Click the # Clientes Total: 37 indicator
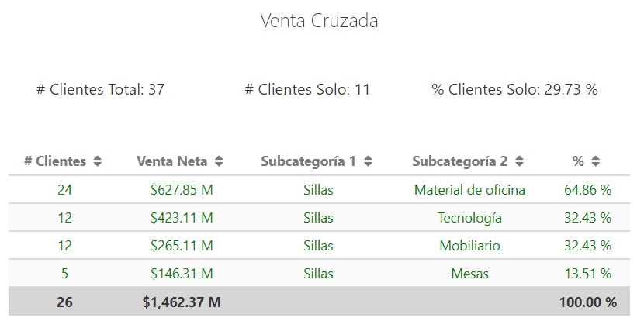The width and height of the screenshot is (644, 328). [x=100, y=89]
